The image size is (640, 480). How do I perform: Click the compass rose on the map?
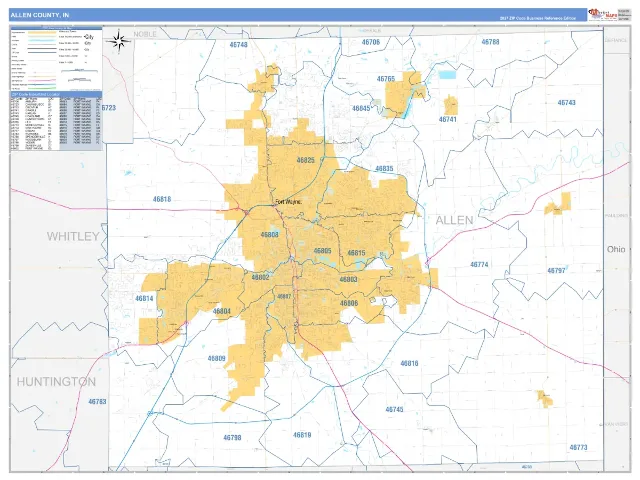[x=118, y=41]
